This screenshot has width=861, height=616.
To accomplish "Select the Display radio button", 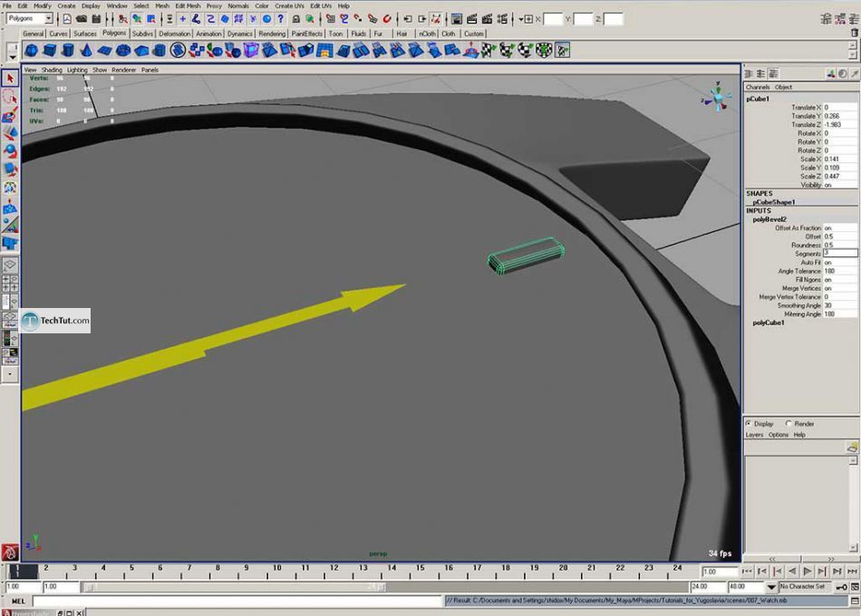I will coord(749,423).
